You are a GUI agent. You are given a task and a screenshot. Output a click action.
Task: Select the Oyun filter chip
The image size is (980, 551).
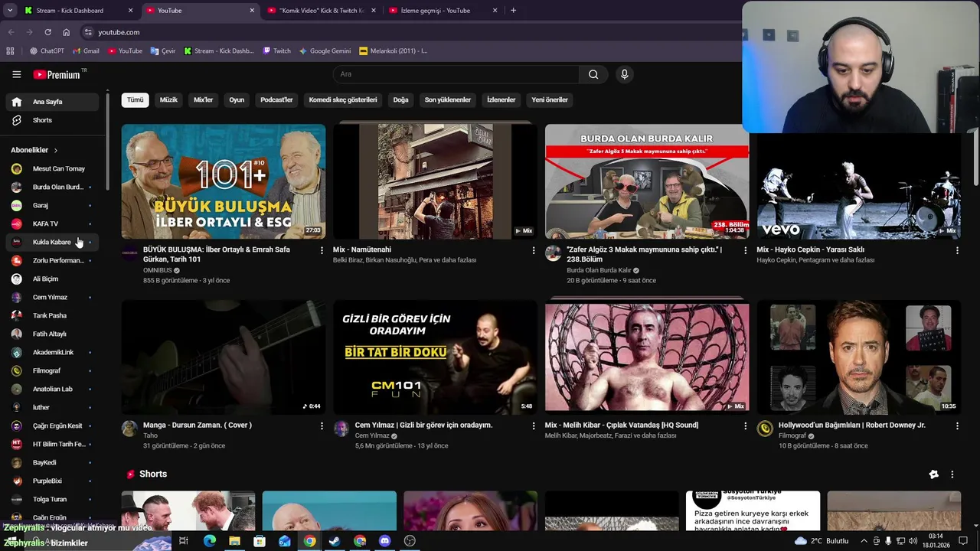(x=237, y=99)
